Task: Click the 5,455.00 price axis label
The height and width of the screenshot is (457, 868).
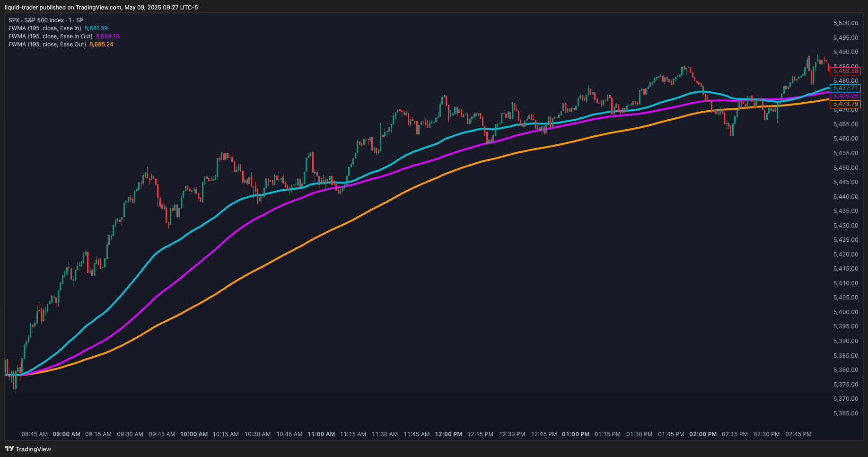Action: (846, 153)
